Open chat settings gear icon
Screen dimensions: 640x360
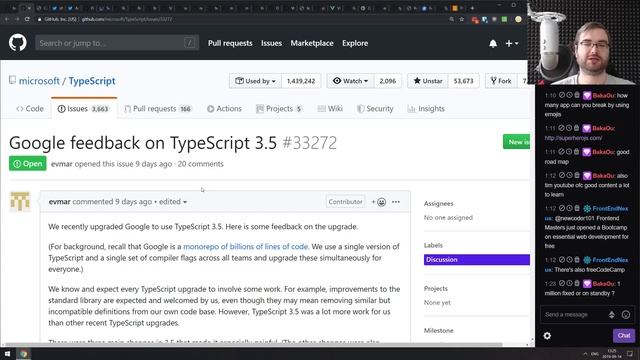(547, 336)
